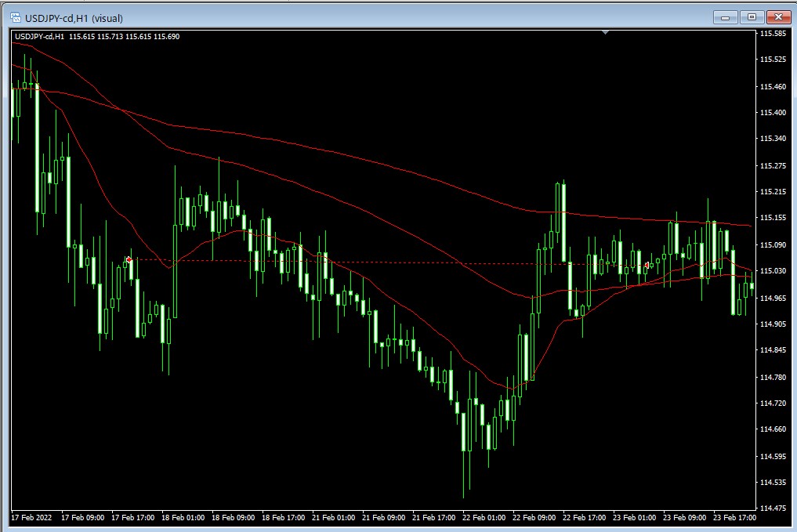Click the chart shift triangle marker at top
This screenshot has width=797, height=532.
[605, 33]
